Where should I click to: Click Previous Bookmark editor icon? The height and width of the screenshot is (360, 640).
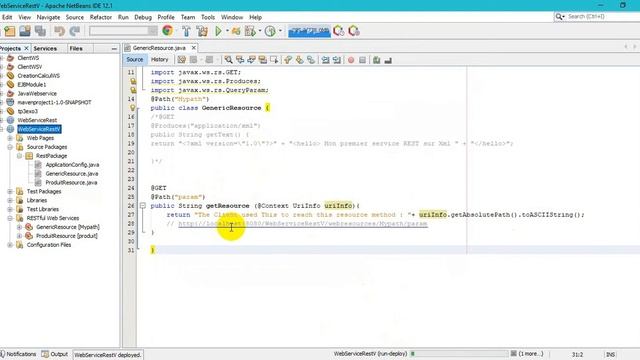pyautogui.click(x=288, y=60)
